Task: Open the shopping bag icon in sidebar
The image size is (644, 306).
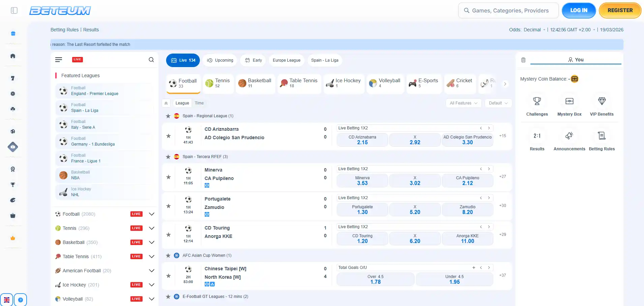Action: [13, 216]
